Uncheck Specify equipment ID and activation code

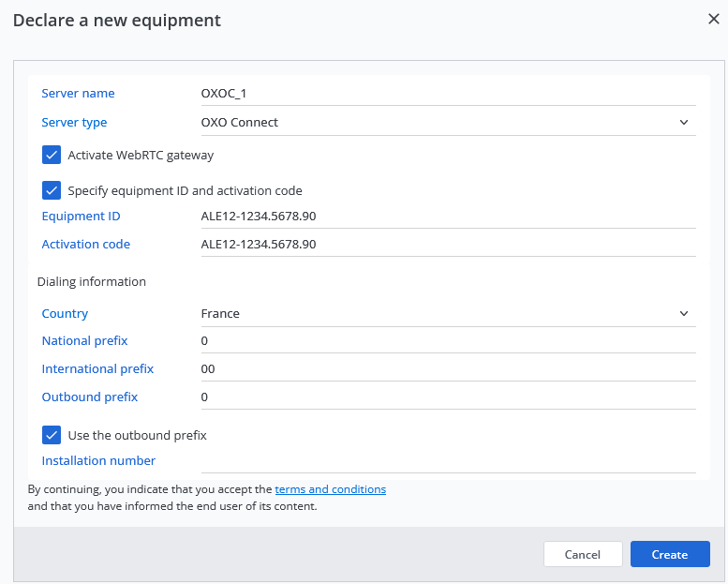tap(52, 190)
